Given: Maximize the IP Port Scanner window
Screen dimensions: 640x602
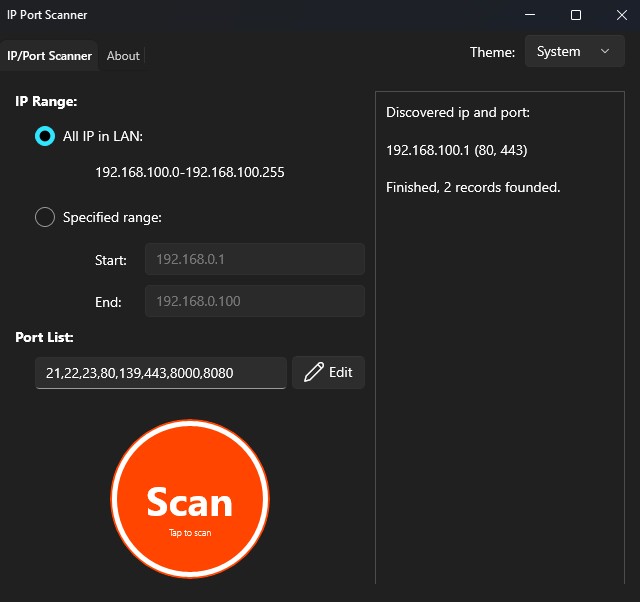Looking at the screenshot, I should 576,15.
